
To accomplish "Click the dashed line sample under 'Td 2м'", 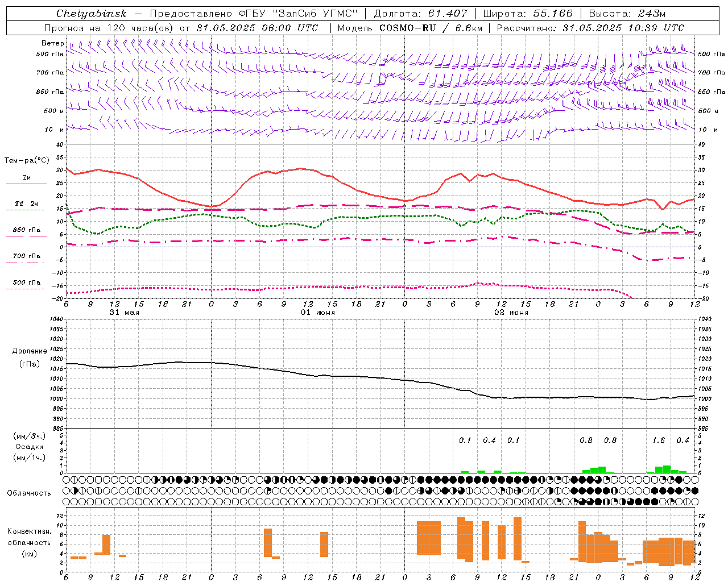I will 25,210.
